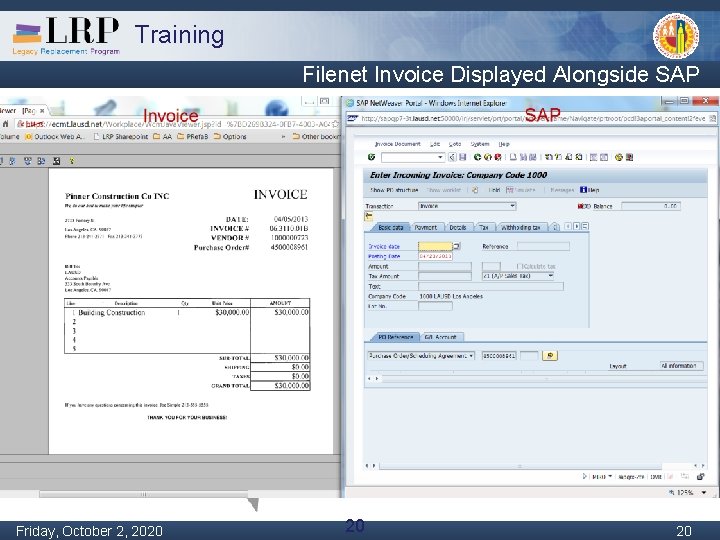This screenshot has width=720, height=540.
Task: Open the Outlook Web App bookmark
Action: [55, 136]
